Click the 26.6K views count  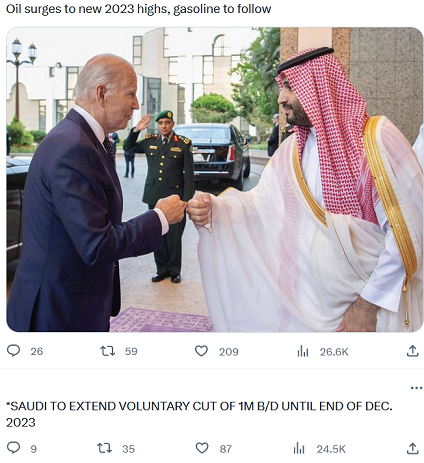334,352
